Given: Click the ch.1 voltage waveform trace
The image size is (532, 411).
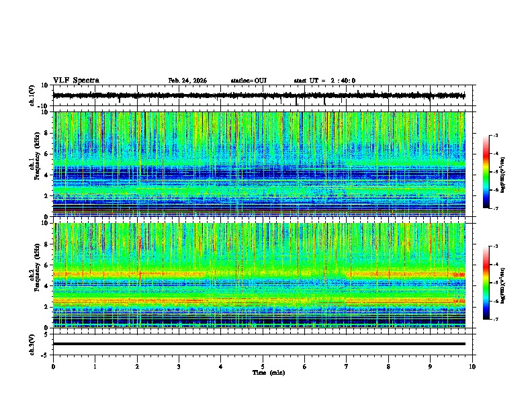Looking at the screenshot, I should tap(259, 95).
